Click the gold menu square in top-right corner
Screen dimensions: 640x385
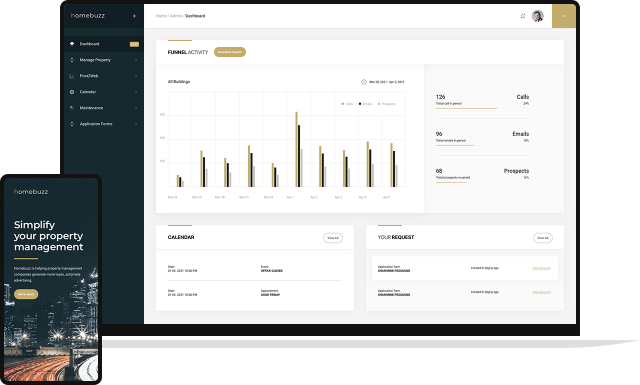(564, 16)
